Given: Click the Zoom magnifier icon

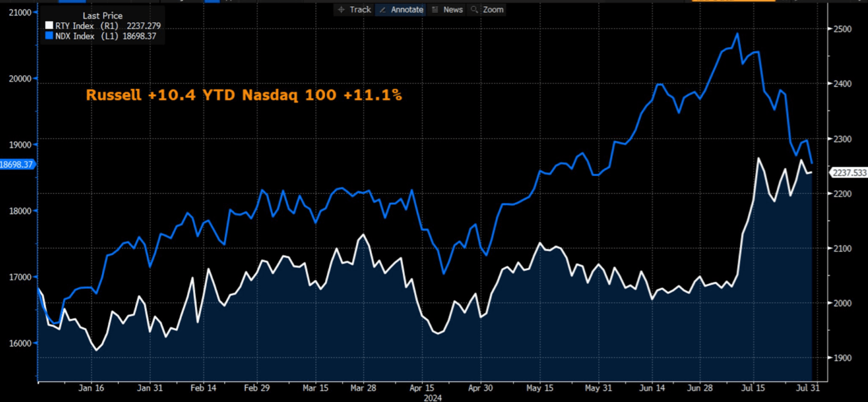Looking at the screenshot, I should pos(474,10).
